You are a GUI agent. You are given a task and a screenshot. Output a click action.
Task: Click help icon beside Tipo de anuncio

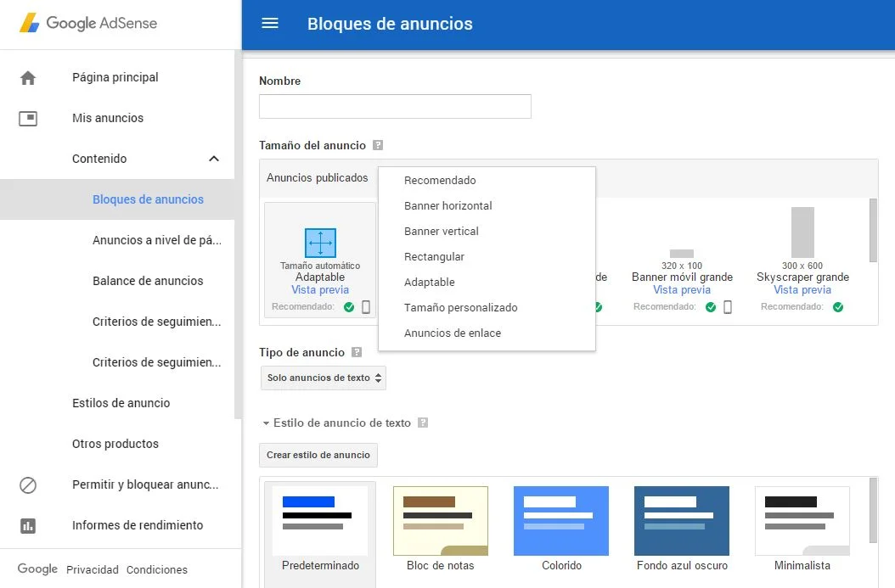[x=357, y=353]
